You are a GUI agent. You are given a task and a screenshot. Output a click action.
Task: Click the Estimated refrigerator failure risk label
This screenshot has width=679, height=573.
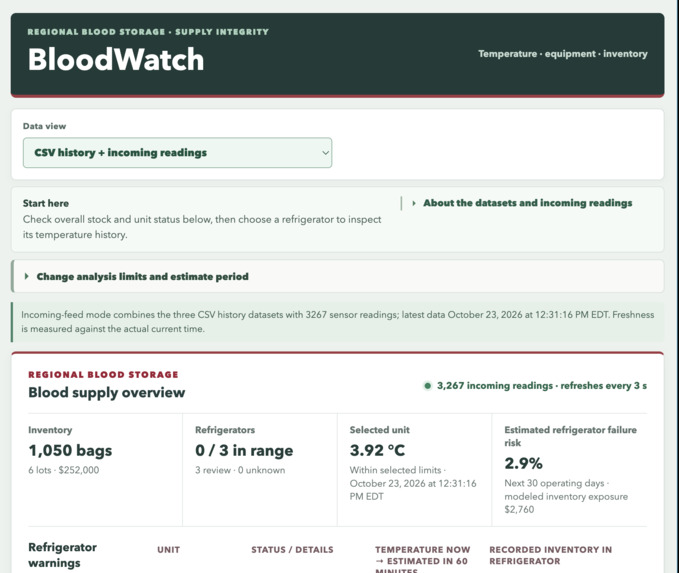pyautogui.click(x=570, y=436)
